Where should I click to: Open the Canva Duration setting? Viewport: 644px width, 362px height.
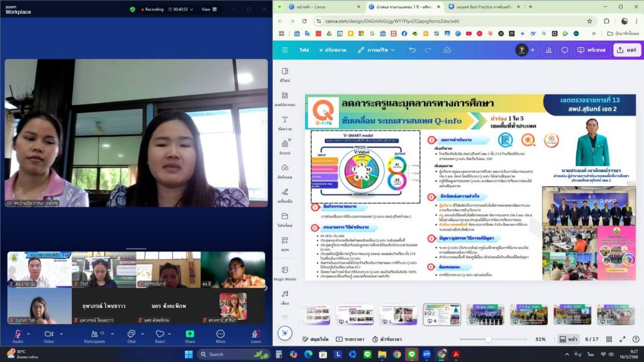tap(350, 339)
